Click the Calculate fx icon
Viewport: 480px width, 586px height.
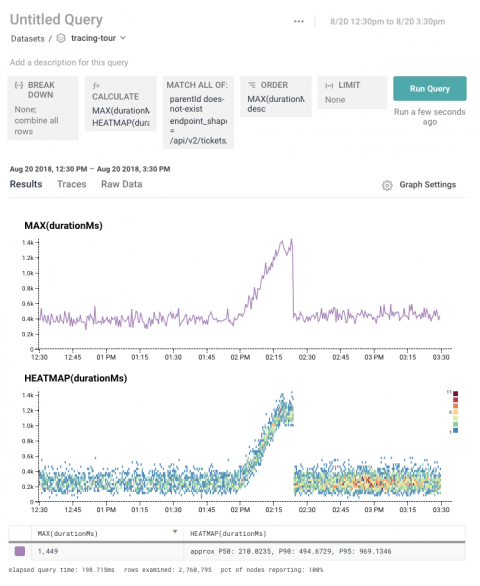[x=96, y=86]
